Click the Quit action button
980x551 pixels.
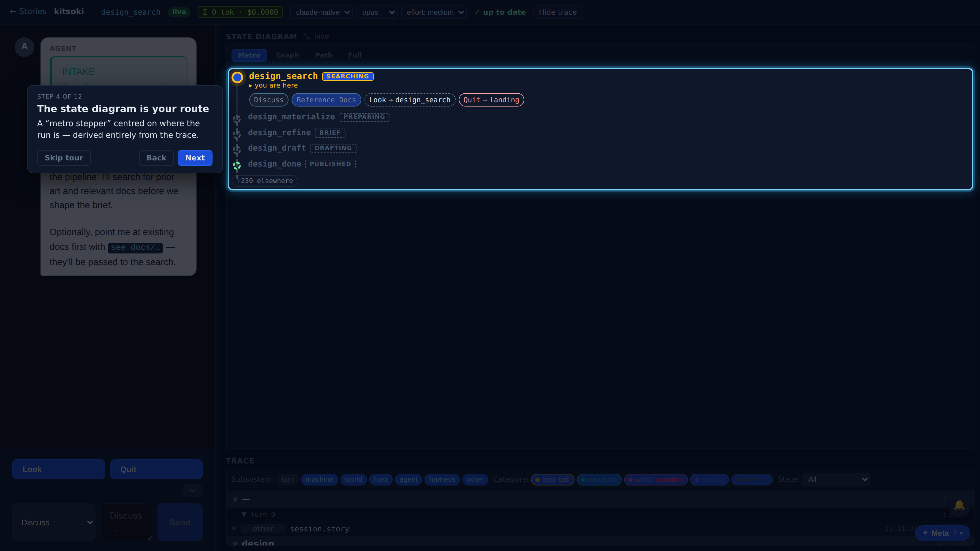pyautogui.click(x=156, y=469)
